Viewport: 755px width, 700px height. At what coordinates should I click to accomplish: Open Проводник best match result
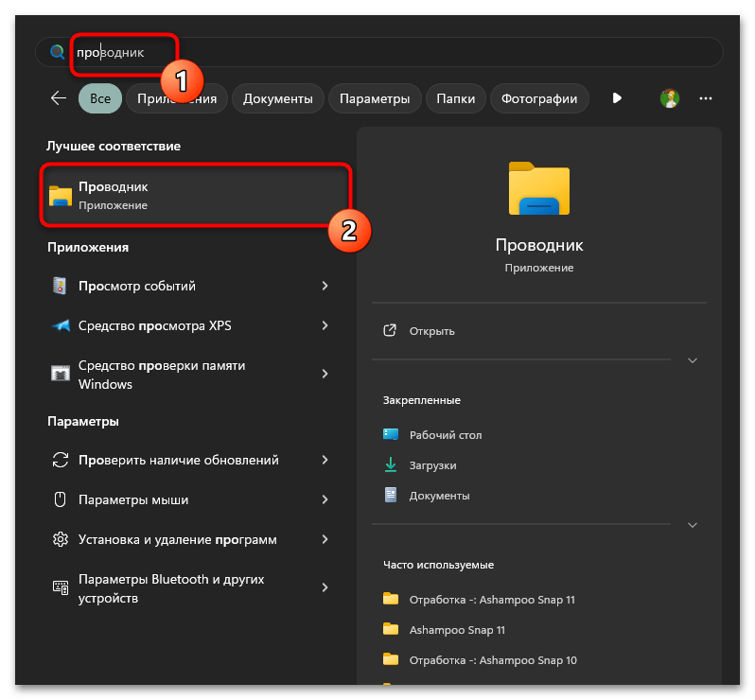[196, 195]
